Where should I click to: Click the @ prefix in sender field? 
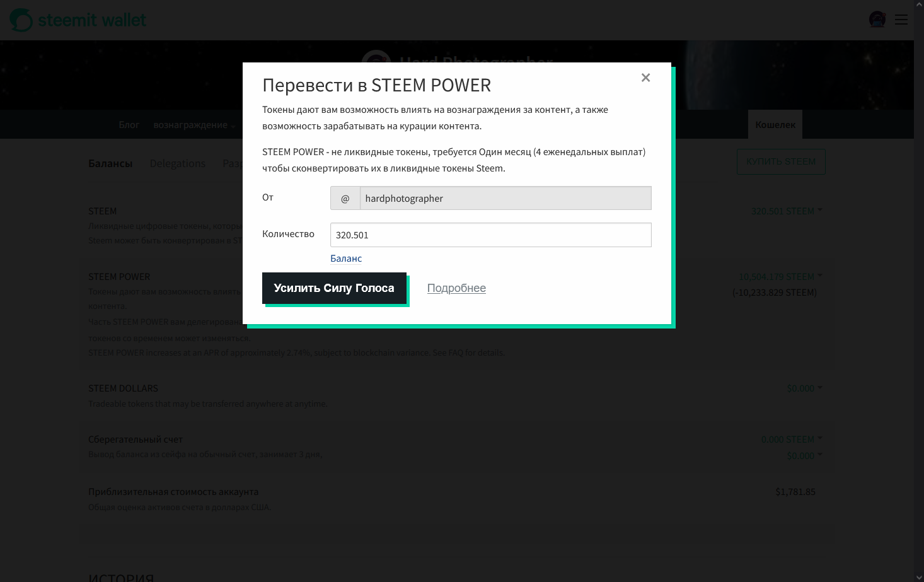(345, 198)
